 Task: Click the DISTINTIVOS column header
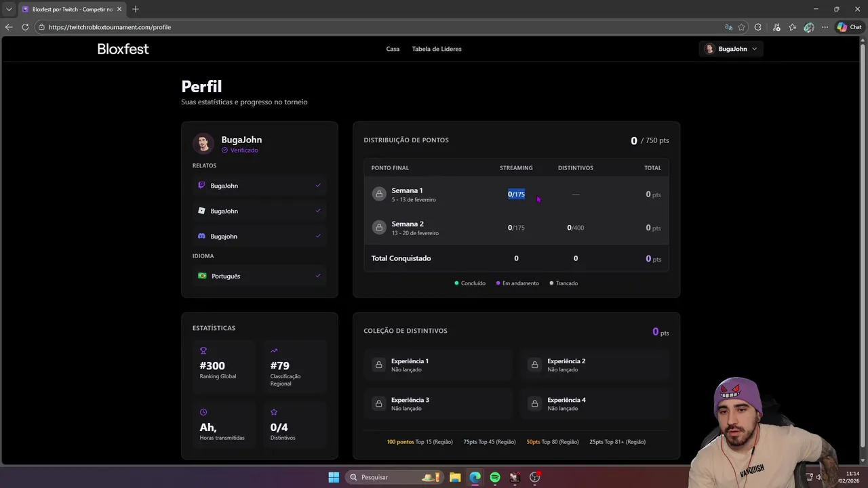[x=576, y=167]
